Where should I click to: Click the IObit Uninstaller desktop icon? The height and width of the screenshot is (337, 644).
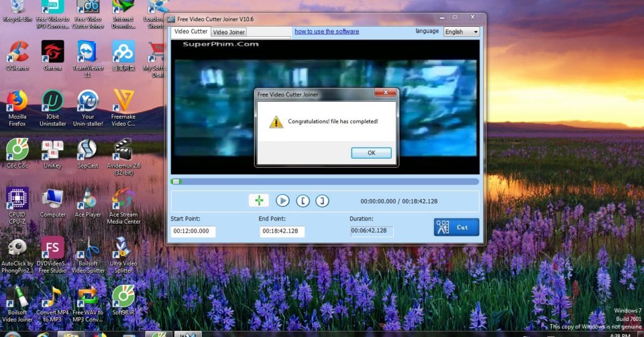click(x=53, y=108)
